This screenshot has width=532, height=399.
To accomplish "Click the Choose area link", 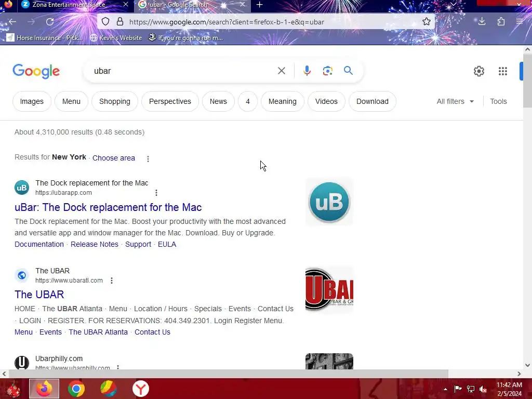I will coord(114,158).
